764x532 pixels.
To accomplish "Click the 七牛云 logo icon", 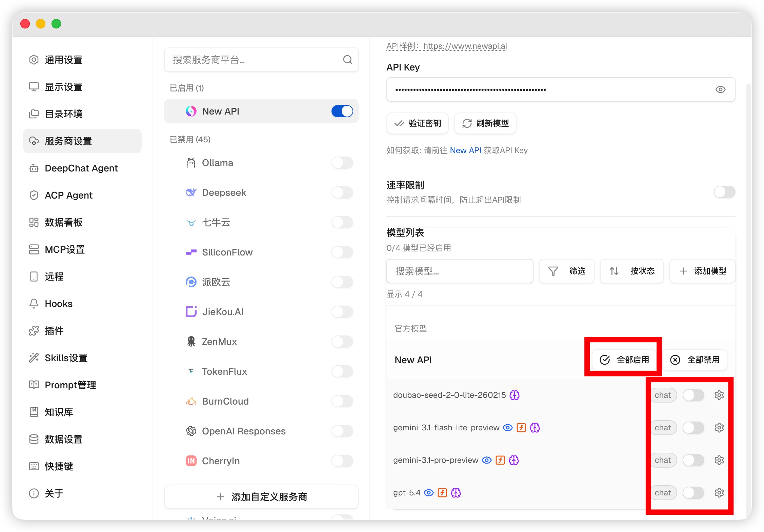I will click(x=191, y=223).
